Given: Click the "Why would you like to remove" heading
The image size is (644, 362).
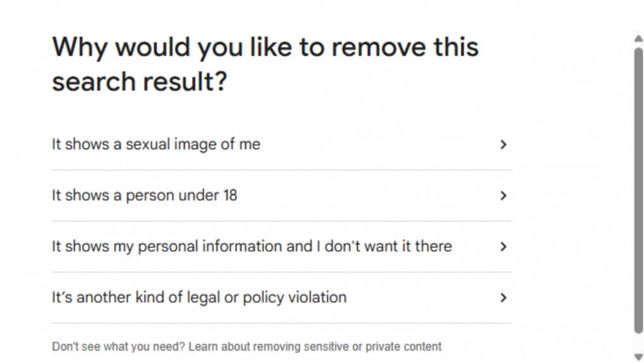Looking at the screenshot, I should 265,47.
